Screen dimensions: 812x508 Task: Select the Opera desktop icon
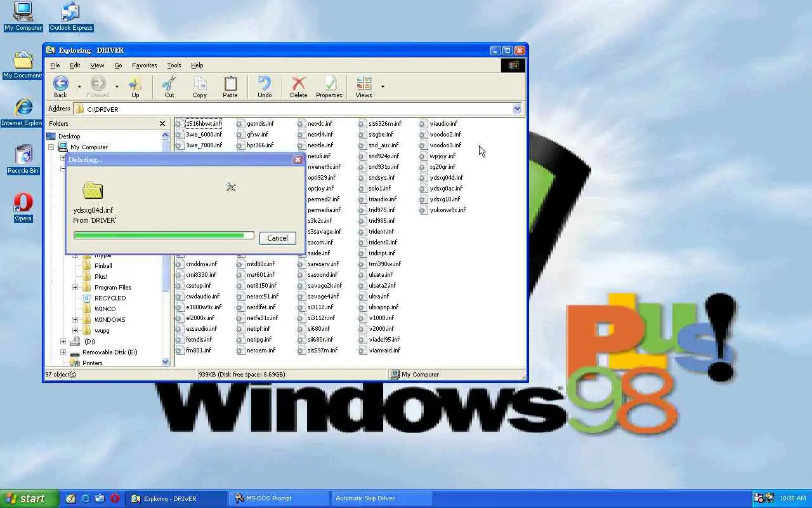pos(23,207)
